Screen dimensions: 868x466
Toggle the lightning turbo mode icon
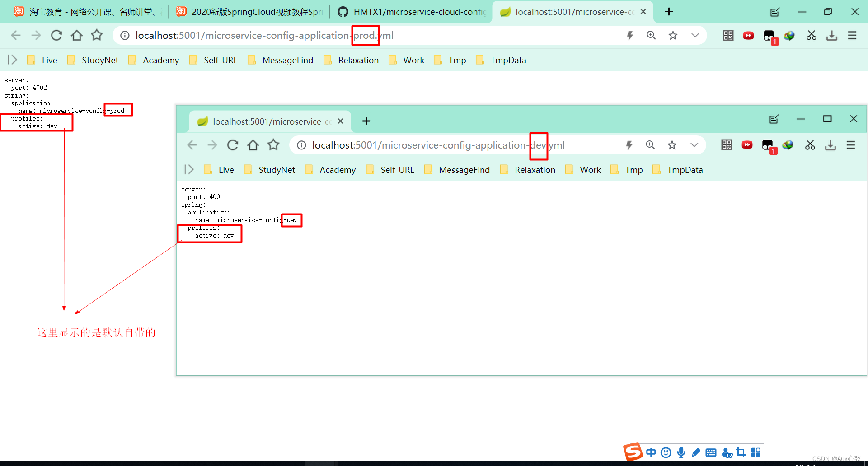point(630,35)
